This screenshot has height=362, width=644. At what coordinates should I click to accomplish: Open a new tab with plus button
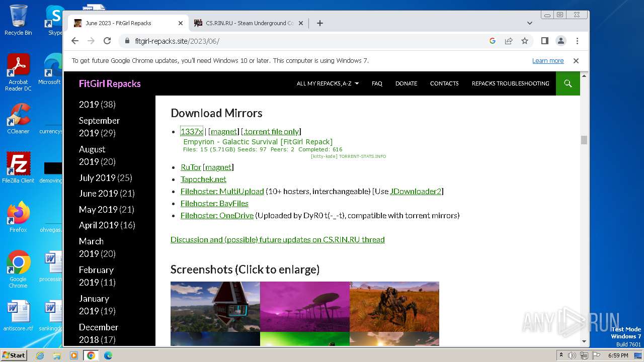319,23
